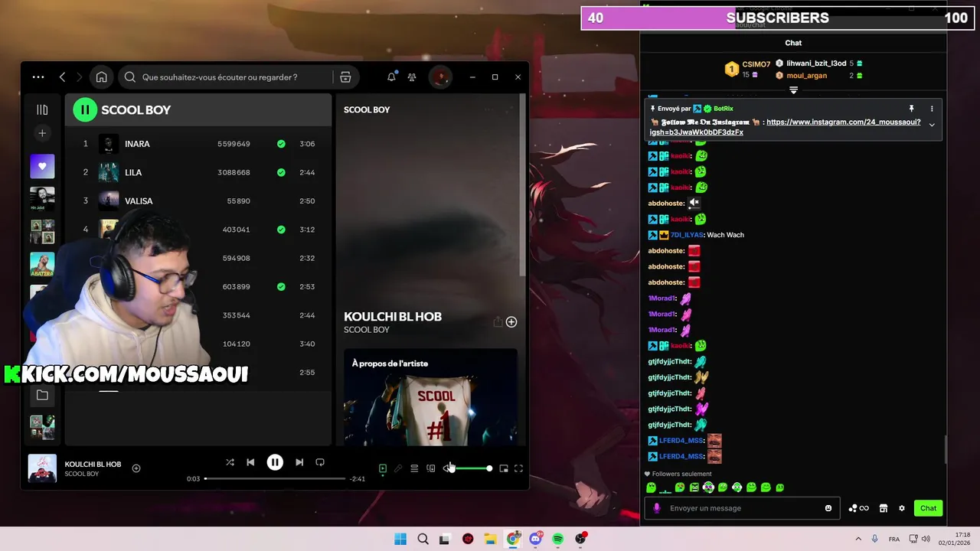Open the purple microphone icon in chat input
The width and height of the screenshot is (980, 551).
coord(656,508)
